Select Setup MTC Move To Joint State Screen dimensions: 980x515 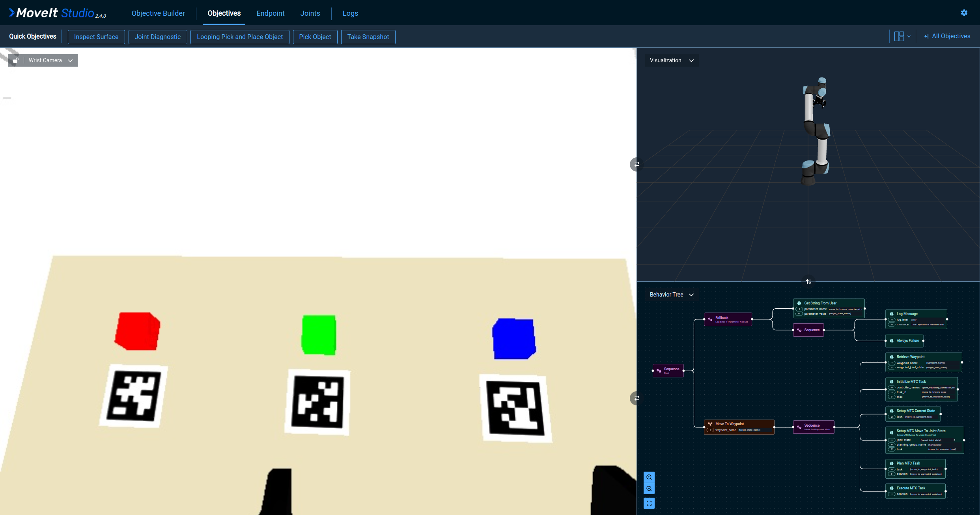point(925,440)
